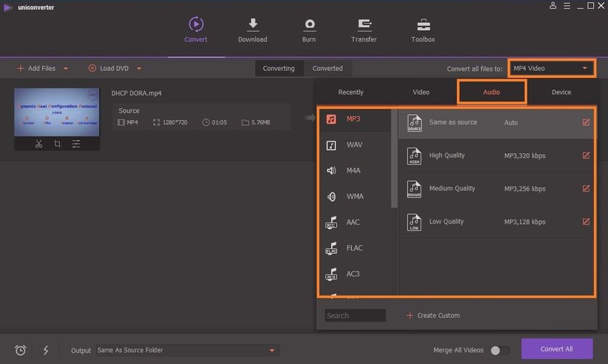Viewport: 608px width, 364px height.
Task: Select the FLAC format
Action: point(354,248)
